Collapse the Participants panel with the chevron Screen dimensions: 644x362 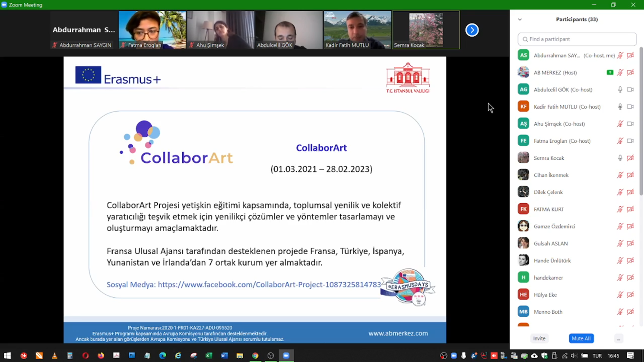click(x=520, y=19)
